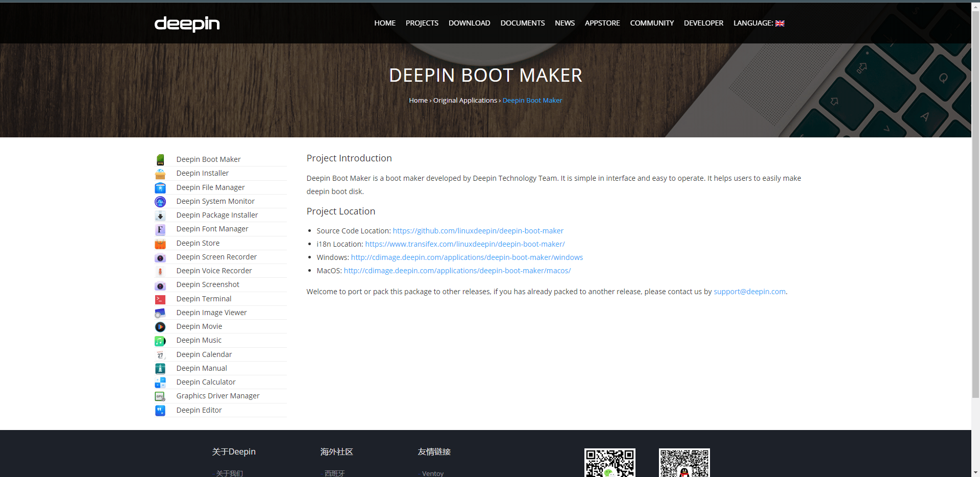The height and width of the screenshot is (477, 980).
Task: Click the Ventoy footer link
Action: tap(433, 473)
